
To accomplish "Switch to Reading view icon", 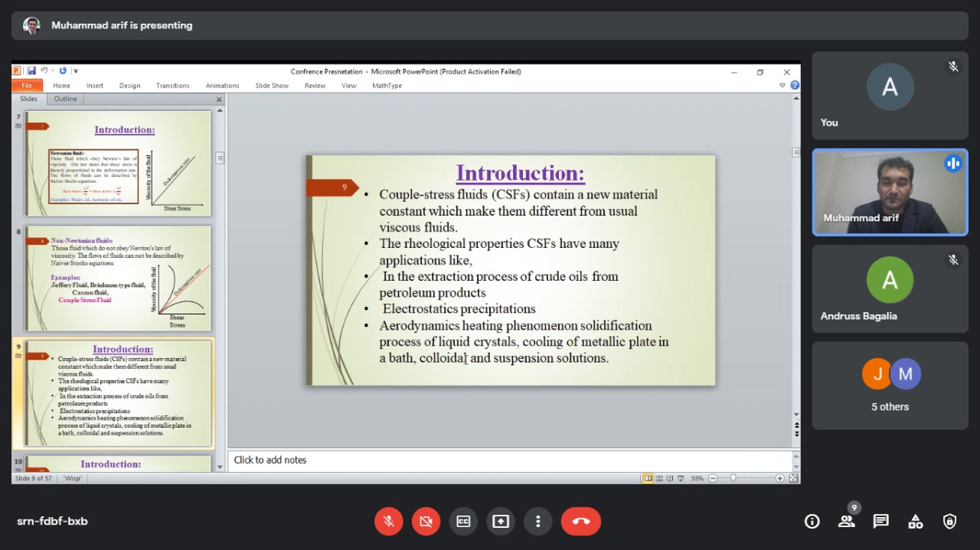I will pos(670,478).
